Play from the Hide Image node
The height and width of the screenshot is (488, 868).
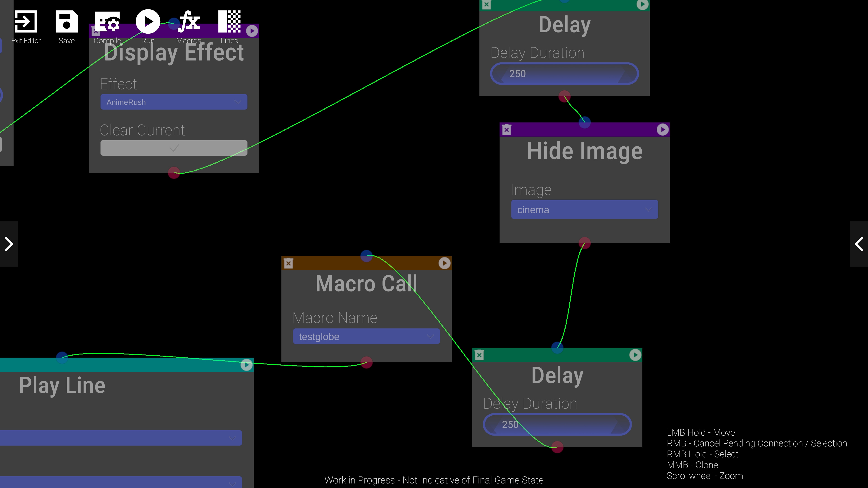[663, 130]
